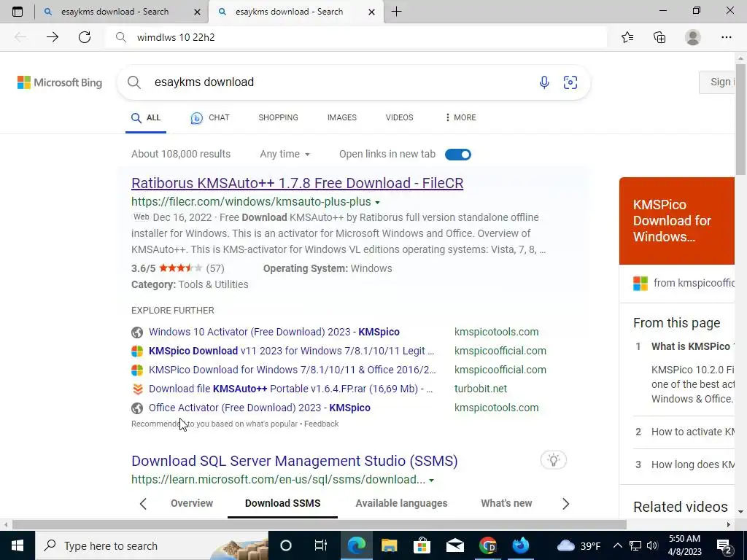Open Download file KMSAuto++ Portable link
747x560 pixels.
[290, 389]
